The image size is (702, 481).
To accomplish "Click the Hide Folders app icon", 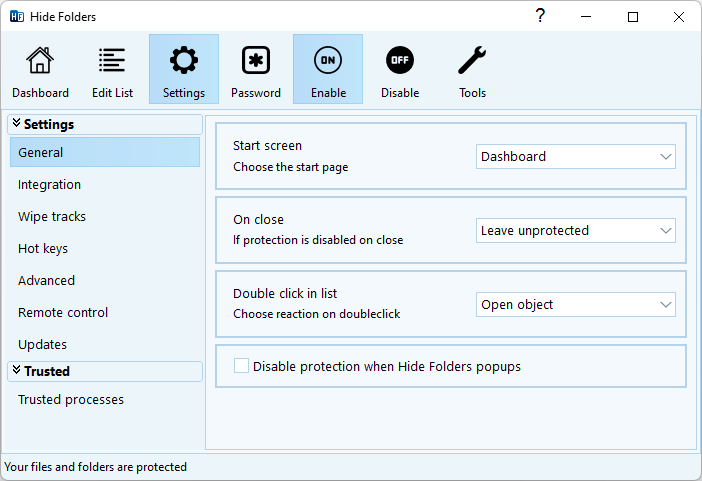I will (17, 17).
